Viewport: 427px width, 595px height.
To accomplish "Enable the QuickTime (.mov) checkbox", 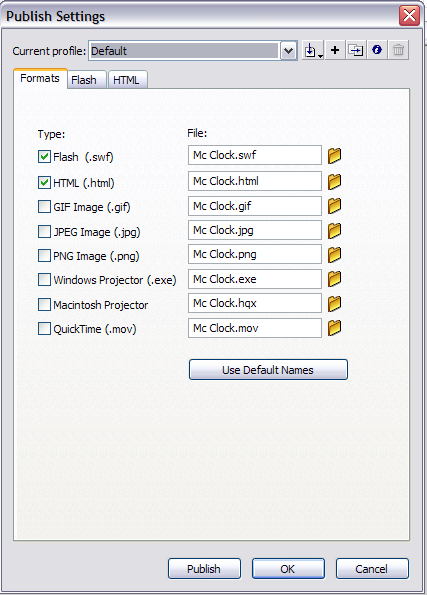I will click(x=44, y=329).
